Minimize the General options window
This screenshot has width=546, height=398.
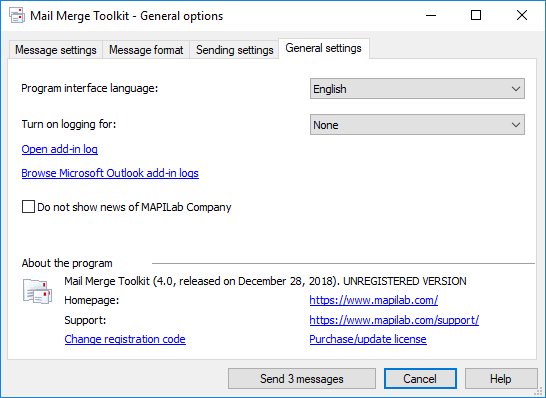[431, 15]
